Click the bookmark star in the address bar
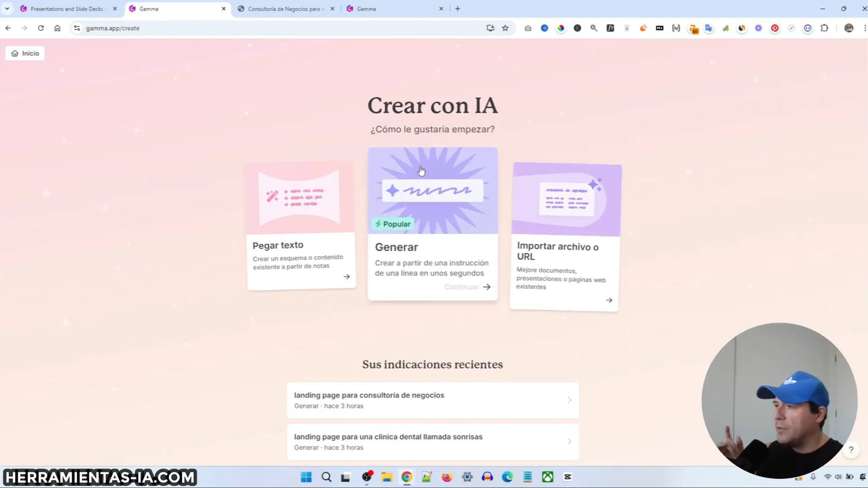The image size is (868, 488). (x=505, y=28)
